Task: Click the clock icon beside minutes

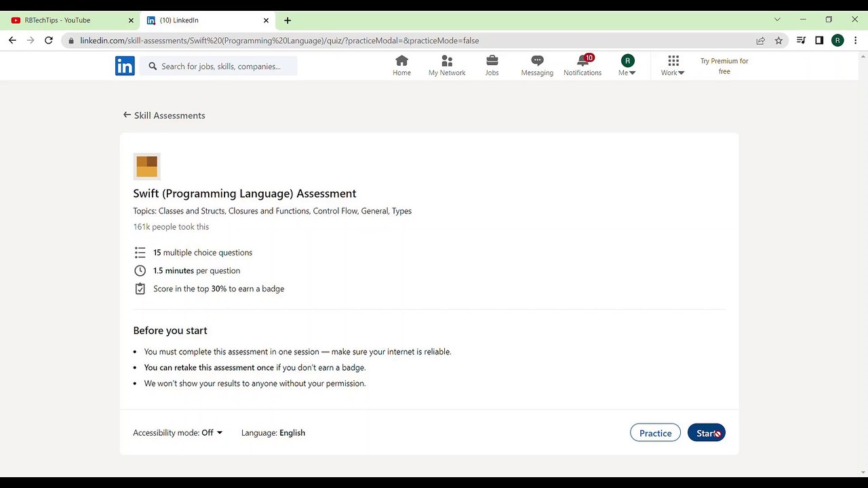Action: pos(140,270)
